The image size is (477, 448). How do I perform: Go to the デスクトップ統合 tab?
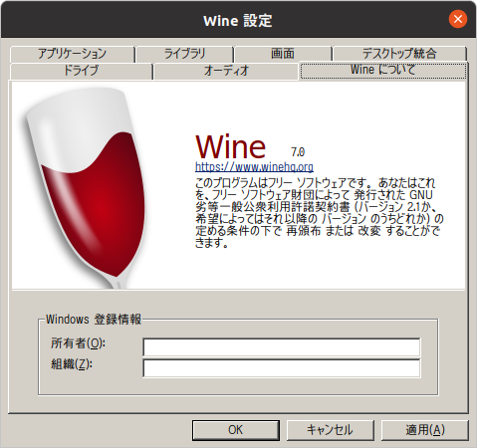(x=399, y=54)
